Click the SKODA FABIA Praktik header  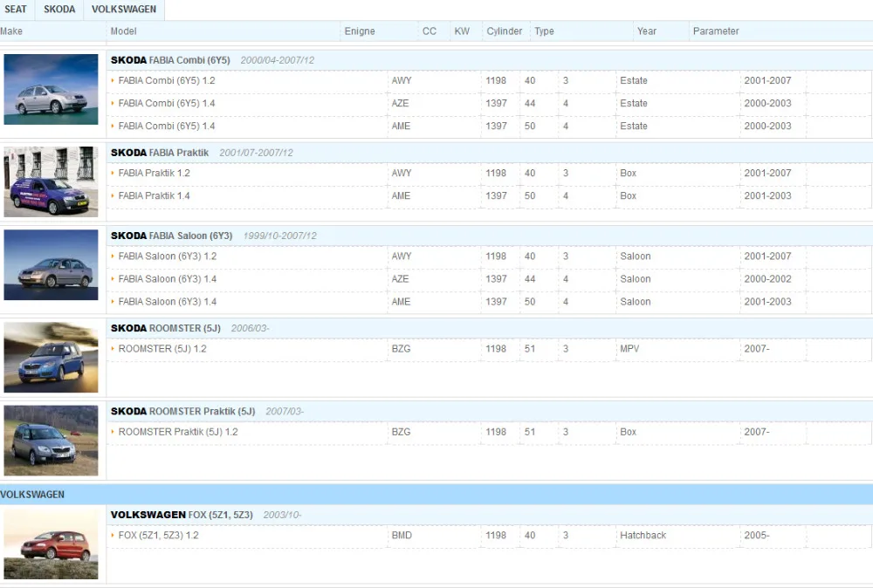(160, 153)
